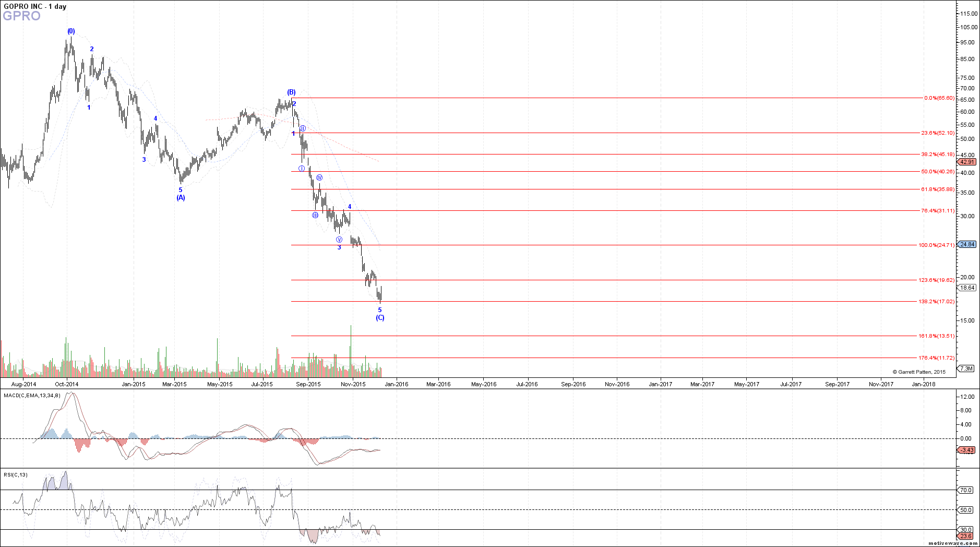Click the 70.0 RSI overbought level tag
980x547 pixels.
click(x=966, y=490)
